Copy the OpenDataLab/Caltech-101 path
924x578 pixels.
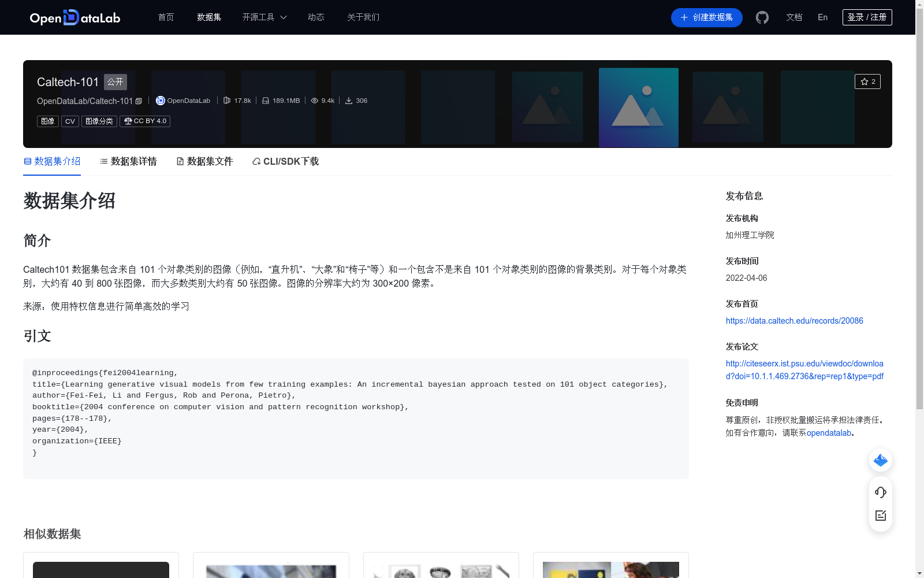point(139,101)
